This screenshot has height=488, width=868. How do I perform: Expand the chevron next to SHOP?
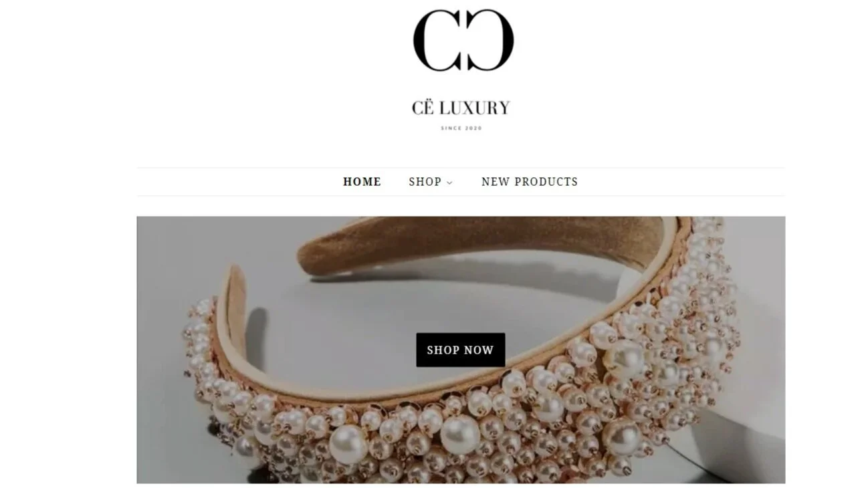point(449,182)
